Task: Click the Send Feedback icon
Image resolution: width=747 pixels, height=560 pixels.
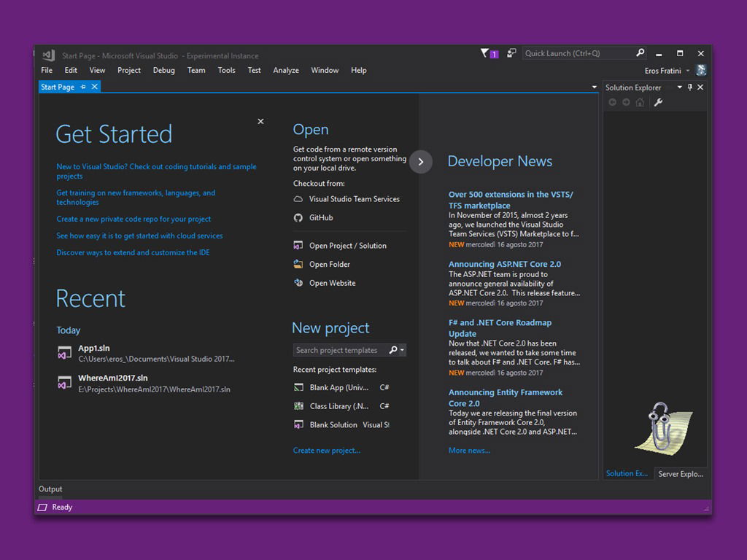Action: coord(511,53)
